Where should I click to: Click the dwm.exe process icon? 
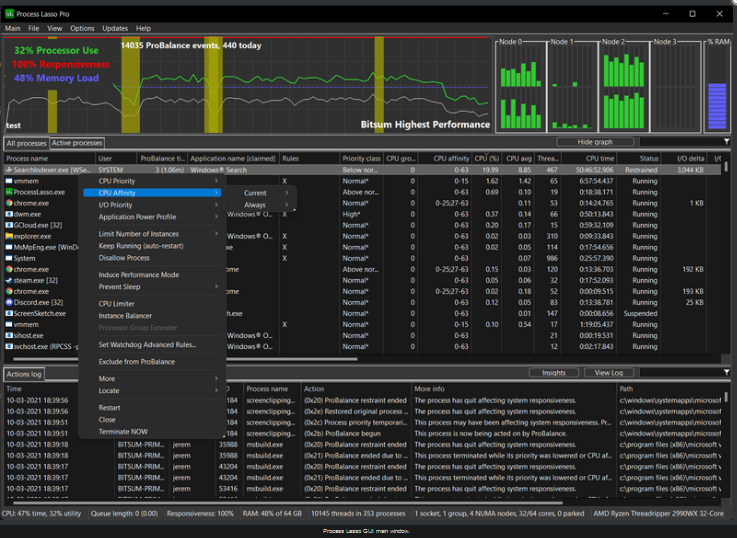click(x=9, y=214)
